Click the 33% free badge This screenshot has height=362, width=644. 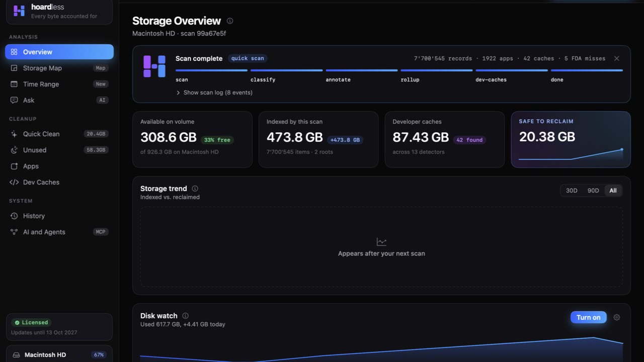click(217, 140)
